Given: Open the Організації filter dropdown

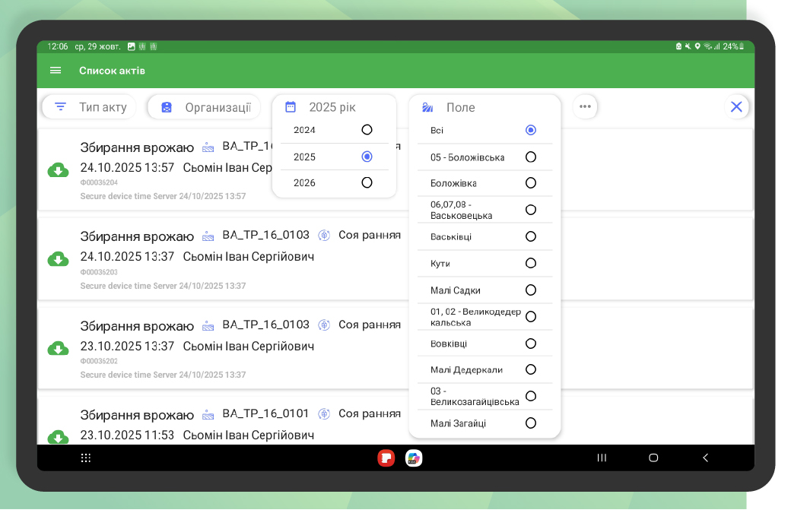Looking at the screenshot, I should [x=205, y=107].
